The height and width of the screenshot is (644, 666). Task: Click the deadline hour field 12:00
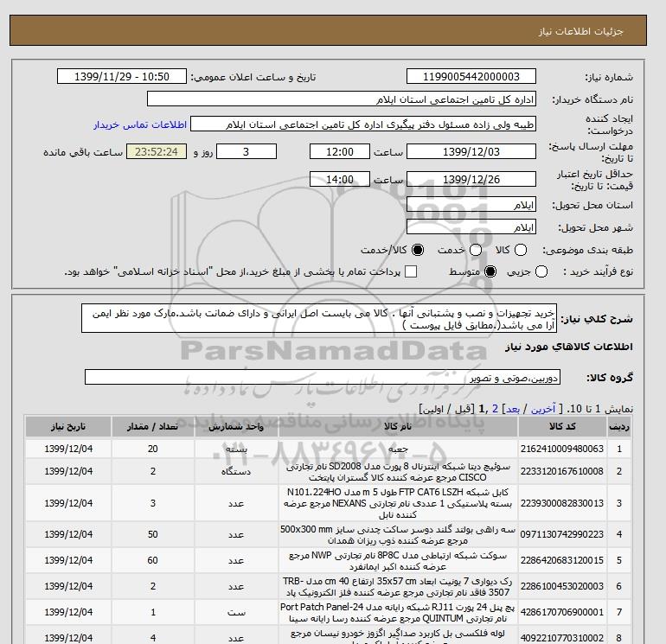[x=339, y=151]
